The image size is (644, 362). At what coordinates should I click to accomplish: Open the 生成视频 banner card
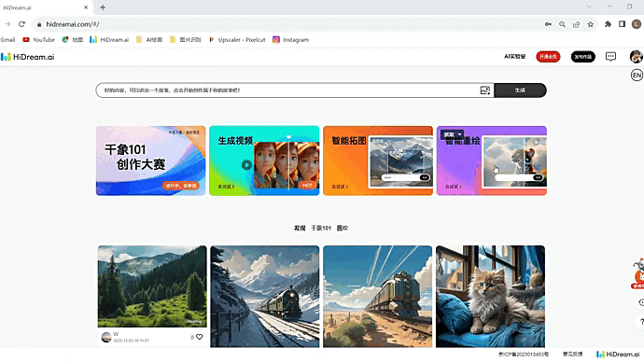[264, 160]
